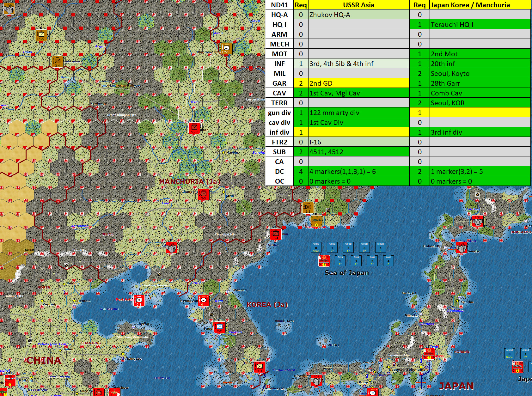Select the Japanese counter at Tokyo
532x396 pixels.
pos(429,354)
